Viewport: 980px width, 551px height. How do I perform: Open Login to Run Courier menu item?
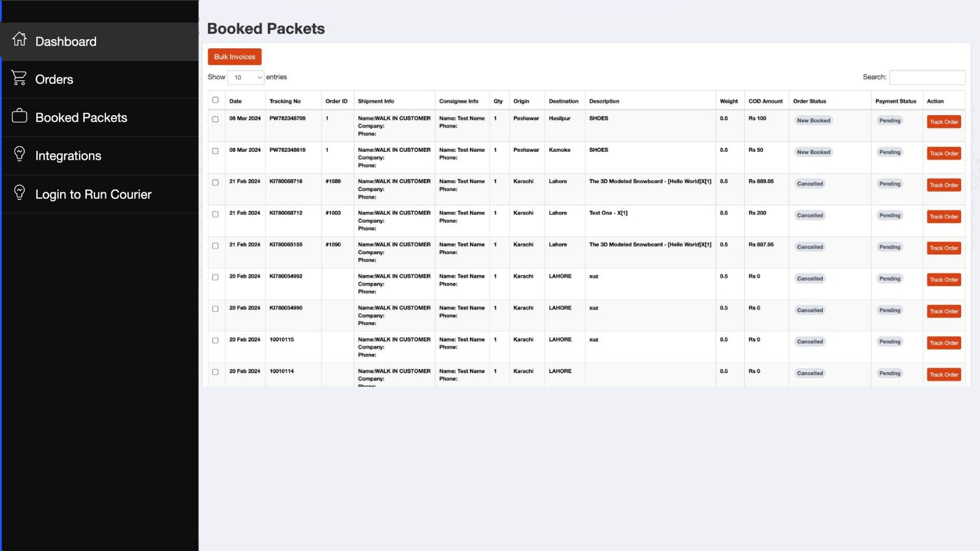point(93,195)
